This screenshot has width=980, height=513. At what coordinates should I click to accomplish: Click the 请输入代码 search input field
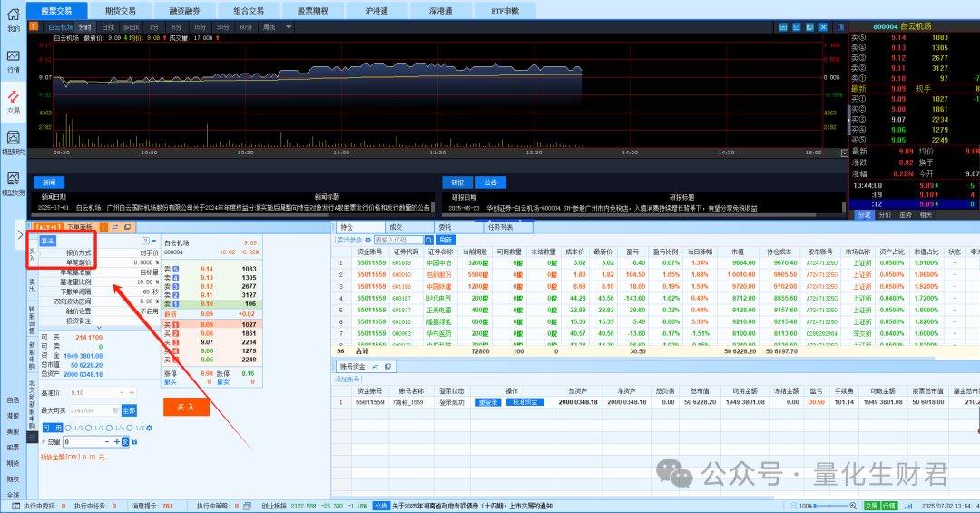click(x=398, y=241)
